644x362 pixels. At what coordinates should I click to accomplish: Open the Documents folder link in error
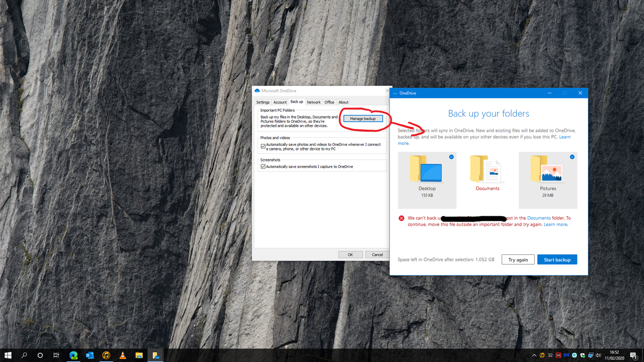tap(539, 218)
